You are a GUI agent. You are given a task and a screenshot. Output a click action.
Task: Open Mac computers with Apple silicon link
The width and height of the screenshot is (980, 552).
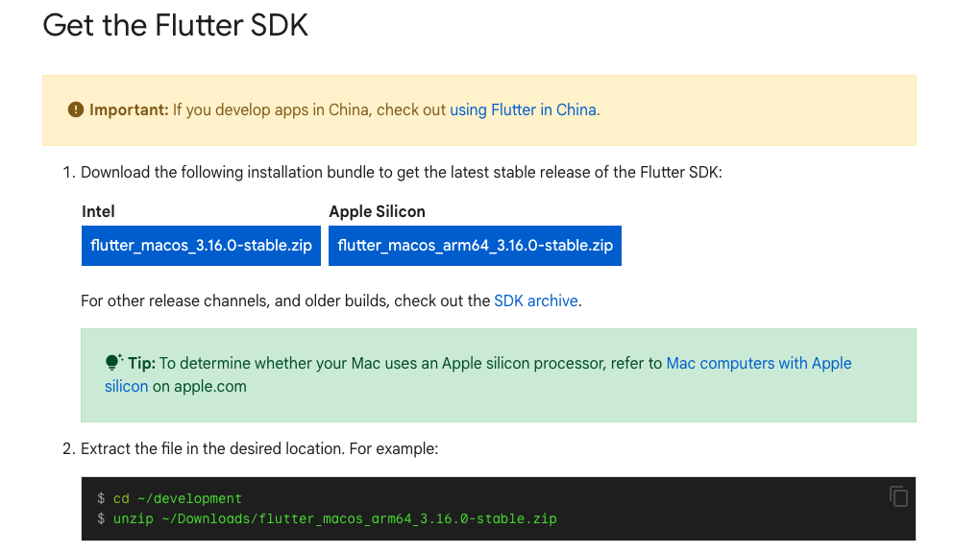click(x=758, y=364)
